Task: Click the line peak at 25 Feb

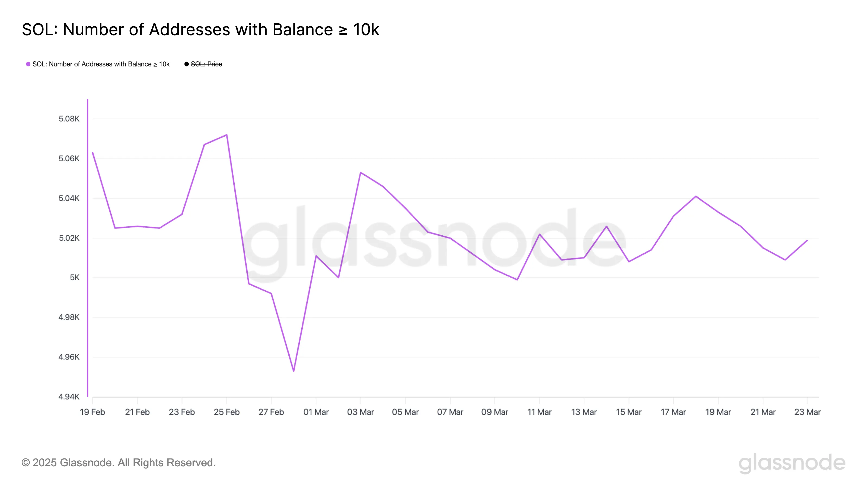Action: 226,135
